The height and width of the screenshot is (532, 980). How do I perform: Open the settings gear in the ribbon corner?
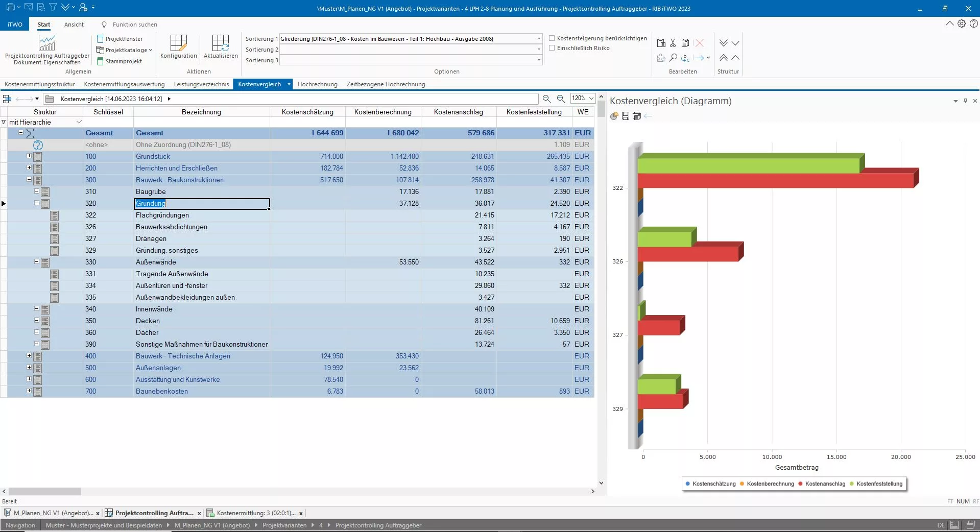tap(962, 23)
